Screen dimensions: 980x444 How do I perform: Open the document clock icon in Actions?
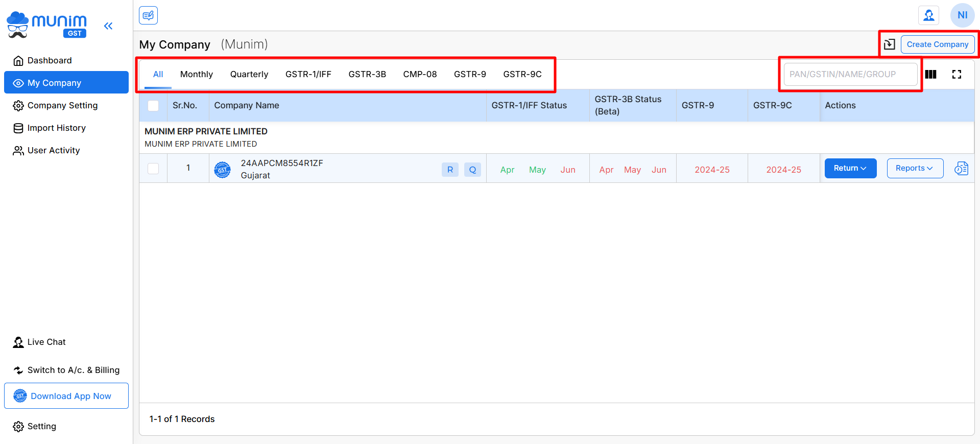961,168
